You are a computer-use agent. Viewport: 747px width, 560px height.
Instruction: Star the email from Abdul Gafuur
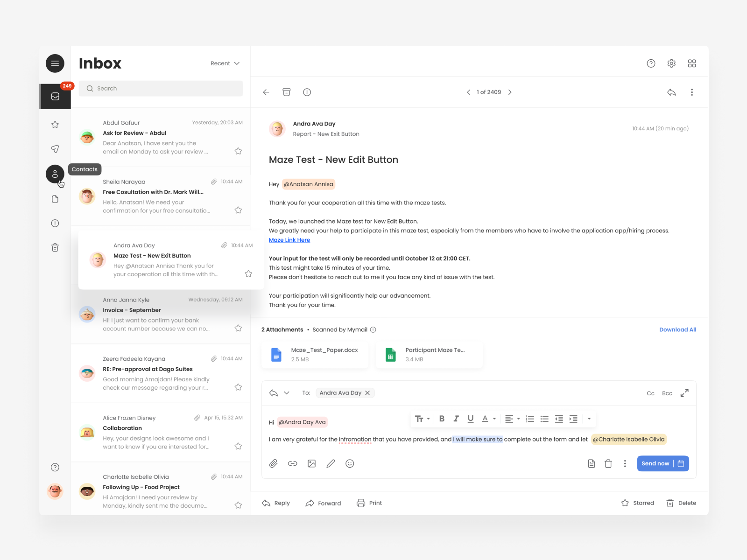[x=238, y=151]
